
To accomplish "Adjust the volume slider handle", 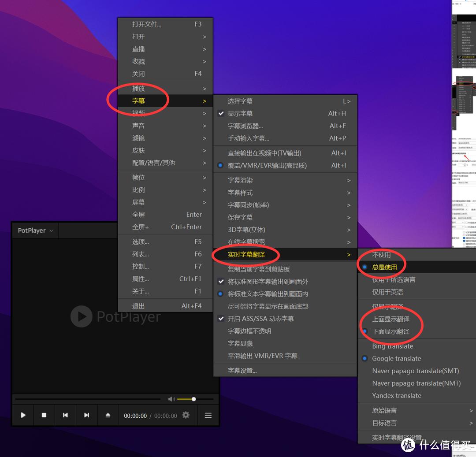I will [193, 399].
